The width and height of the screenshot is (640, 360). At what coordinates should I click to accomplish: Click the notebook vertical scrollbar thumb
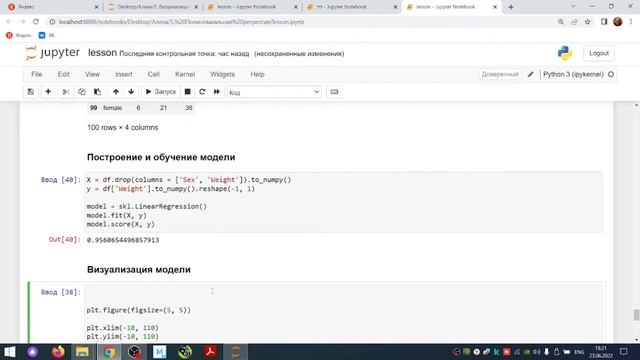636,315
